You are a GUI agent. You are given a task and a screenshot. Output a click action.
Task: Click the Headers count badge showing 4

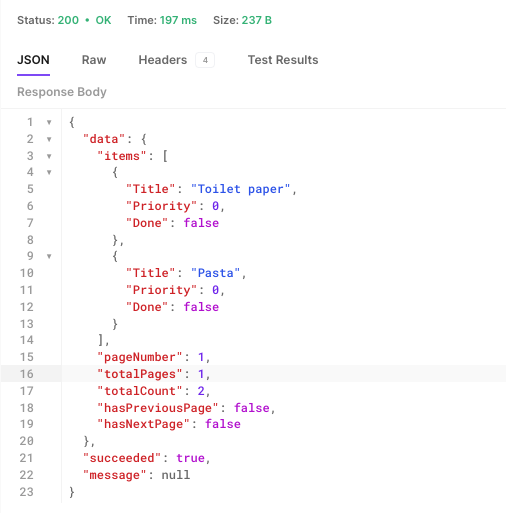[x=205, y=60]
